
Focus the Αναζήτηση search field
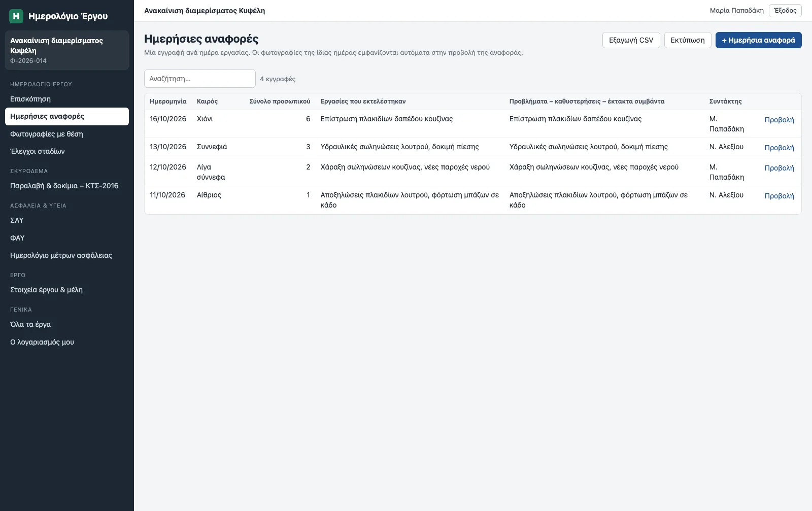pyautogui.click(x=200, y=79)
